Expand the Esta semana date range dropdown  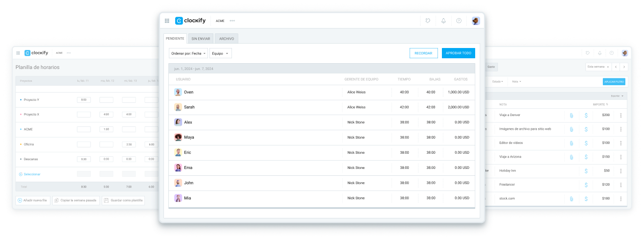coord(598,67)
